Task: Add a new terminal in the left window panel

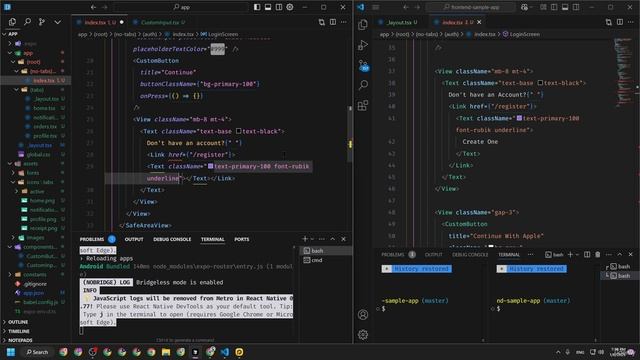Action: point(304,239)
